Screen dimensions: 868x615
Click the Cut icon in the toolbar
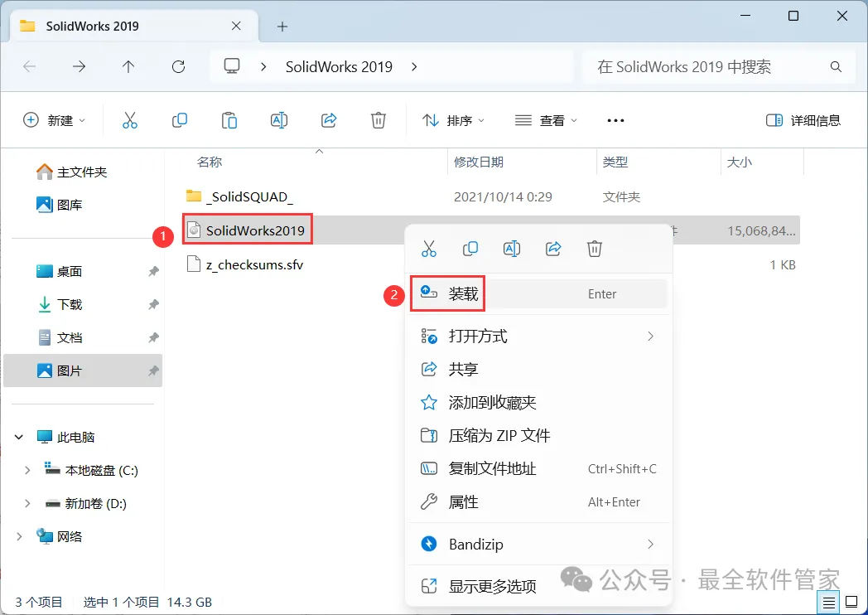(x=129, y=120)
